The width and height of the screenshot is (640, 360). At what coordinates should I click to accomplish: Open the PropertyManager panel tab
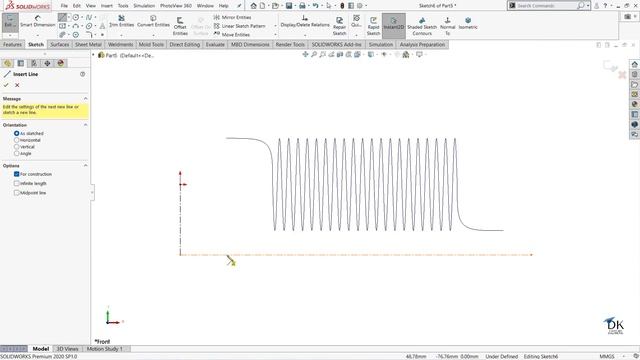click(x=21, y=63)
